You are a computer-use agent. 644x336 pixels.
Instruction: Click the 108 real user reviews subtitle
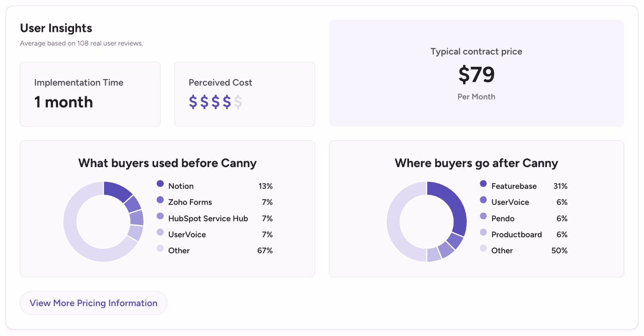pos(81,43)
